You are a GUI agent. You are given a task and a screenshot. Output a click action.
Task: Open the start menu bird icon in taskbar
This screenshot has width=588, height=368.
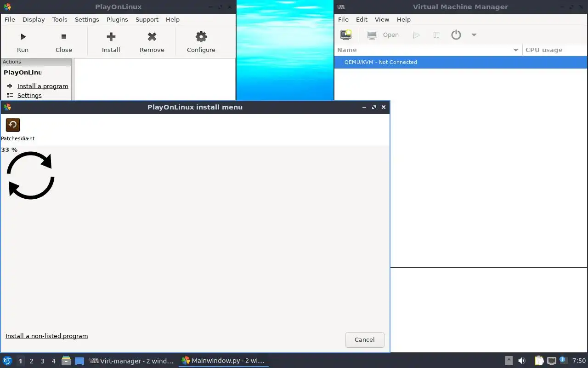pos(7,361)
